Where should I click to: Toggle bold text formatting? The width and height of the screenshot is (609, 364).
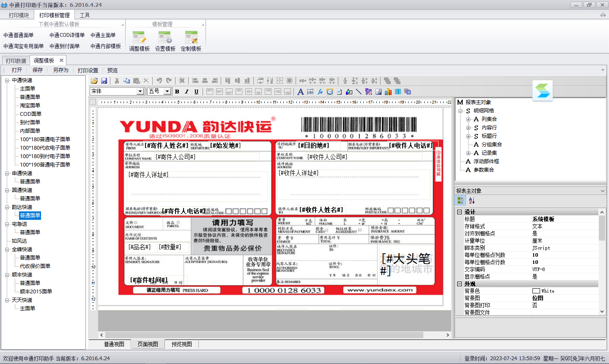[177, 92]
